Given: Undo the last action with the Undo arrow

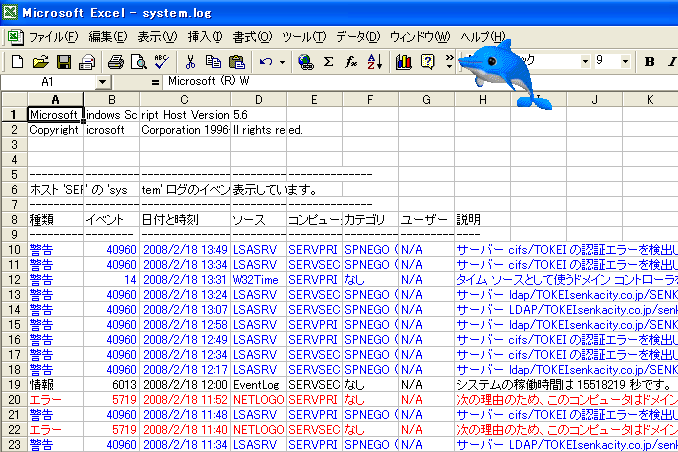Looking at the screenshot, I should click(266, 62).
